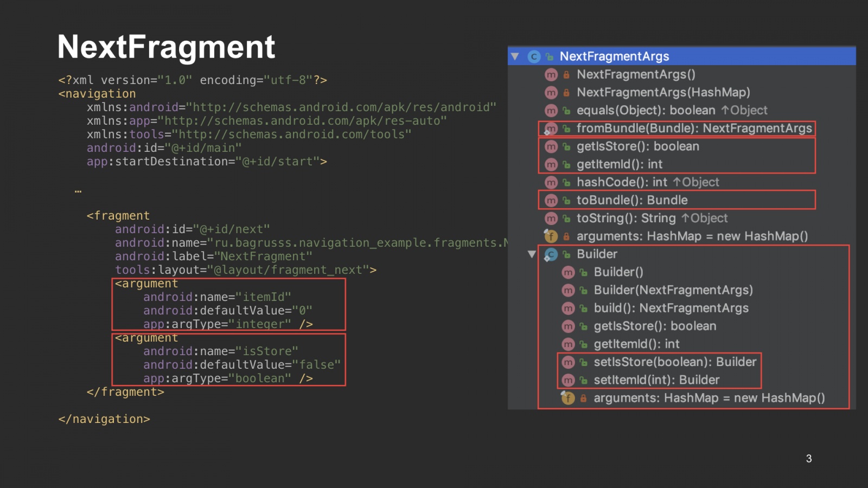Image resolution: width=868 pixels, height=488 pixels.
Task: Click method icon of fromBundle(Bundle)
Action: [551, 129]
